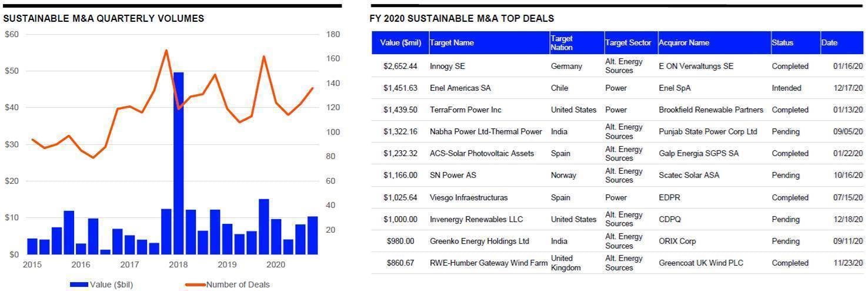Click the Greenko Energy Holdings Ltd entry
Viewport: 868px width, 291px height.
(x=479, y=241)
